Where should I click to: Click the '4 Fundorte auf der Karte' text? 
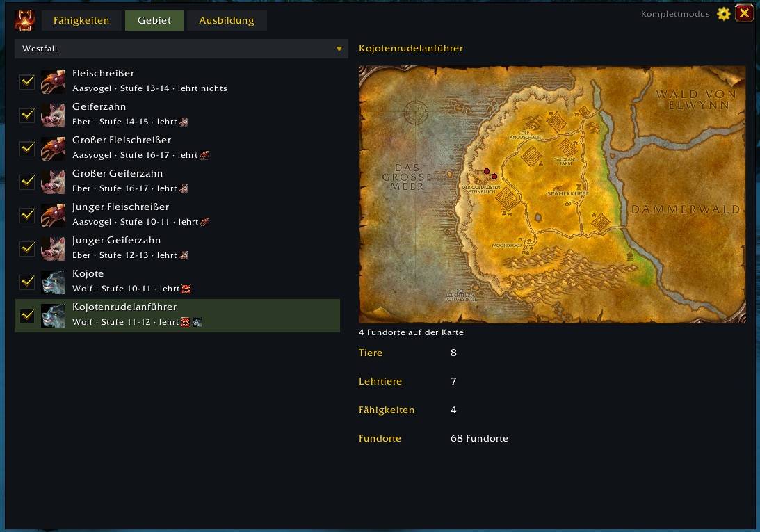click(411, 332)
